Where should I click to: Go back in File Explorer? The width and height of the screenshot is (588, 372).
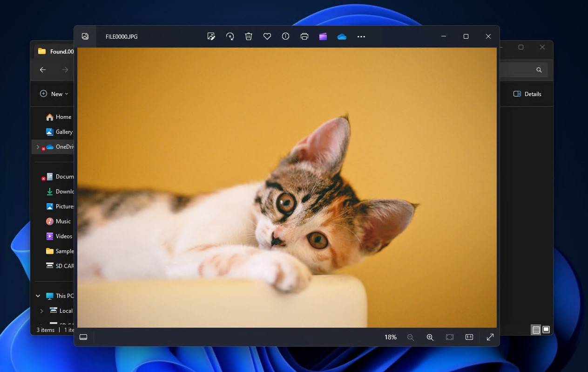pos(43,70)
